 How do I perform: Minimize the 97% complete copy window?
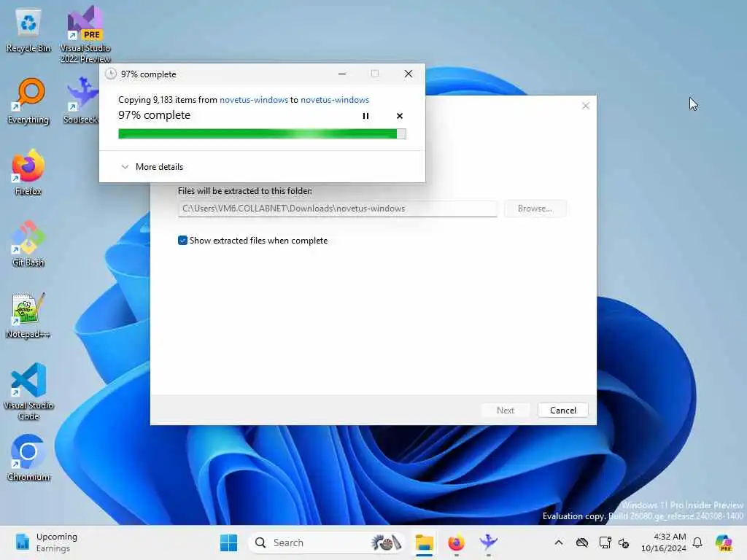tap(342, 74)
